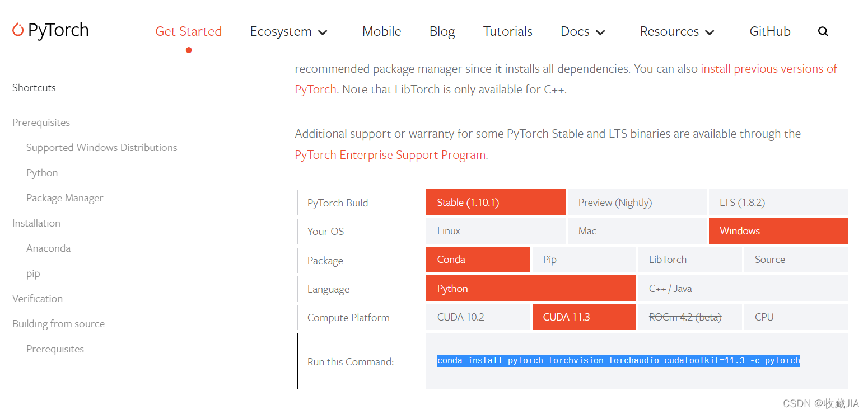Select the Preview (Nightly) build
Image resolution: width=868 pixels, height=414 pixels.
[x=637, y=202]
